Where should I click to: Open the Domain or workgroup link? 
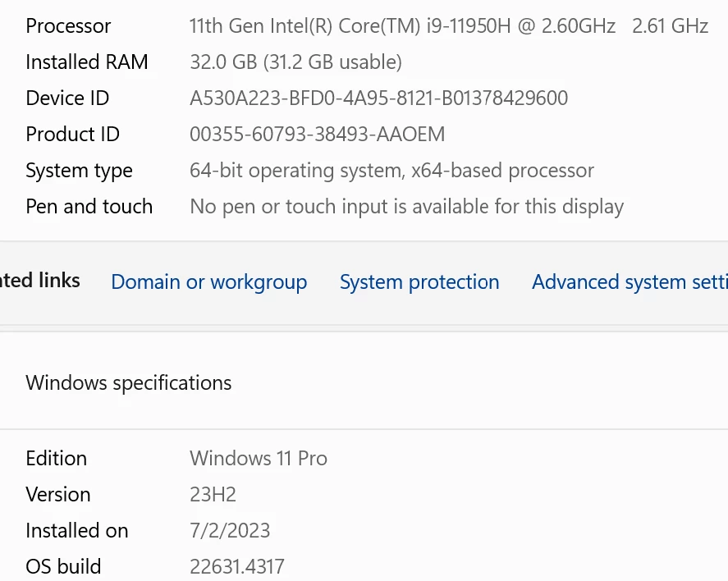click(x=209, y=282)
